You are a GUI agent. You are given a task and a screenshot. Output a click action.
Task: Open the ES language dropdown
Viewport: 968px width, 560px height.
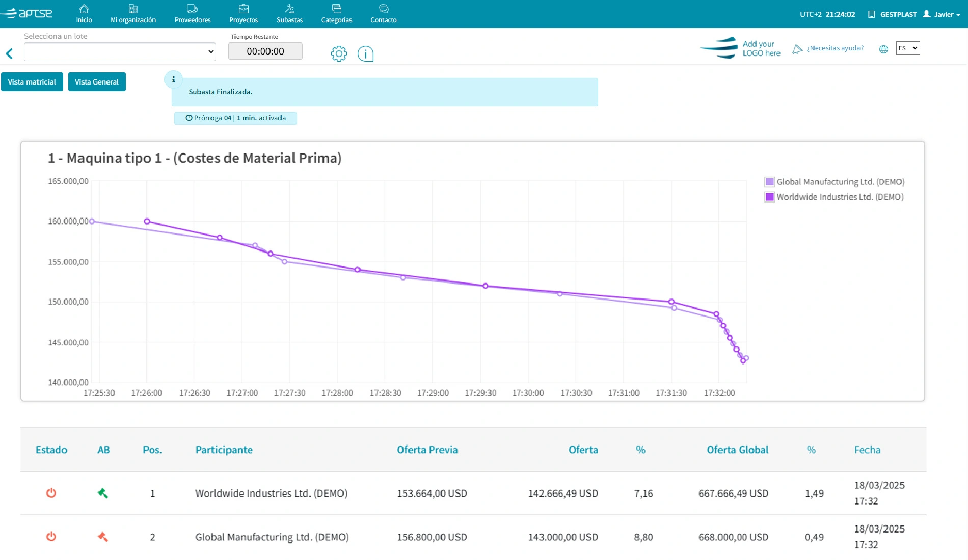(x=907, y=48)
